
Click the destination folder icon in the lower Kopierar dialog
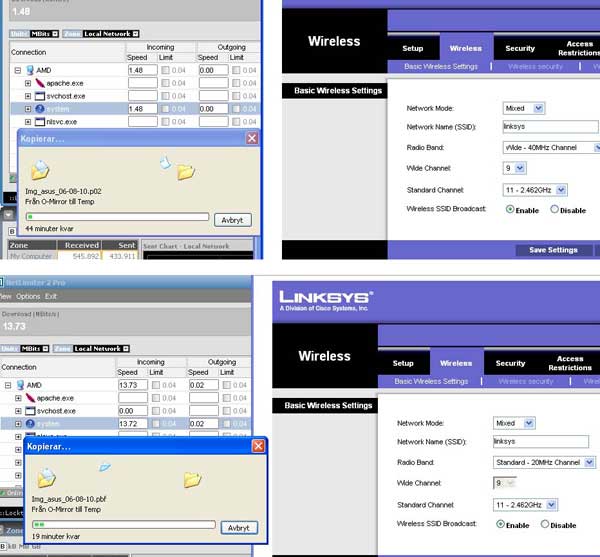pos(192,480)
